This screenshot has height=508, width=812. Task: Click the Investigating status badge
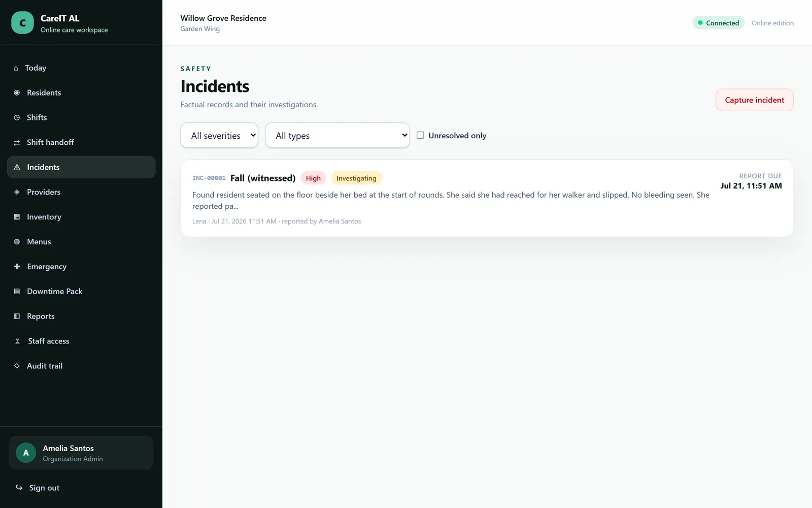[356, 178]
